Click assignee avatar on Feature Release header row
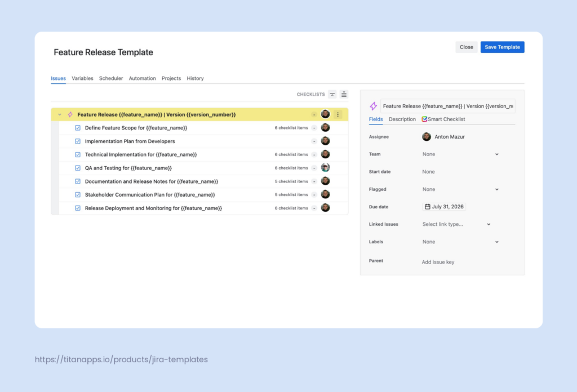Screen dimensions: 577x392 325,114
